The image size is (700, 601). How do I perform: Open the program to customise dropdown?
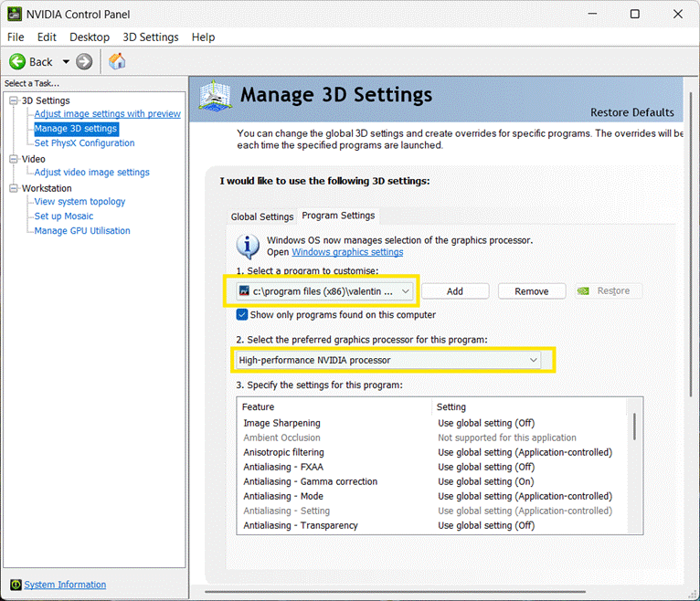click(x=406, y=290)
